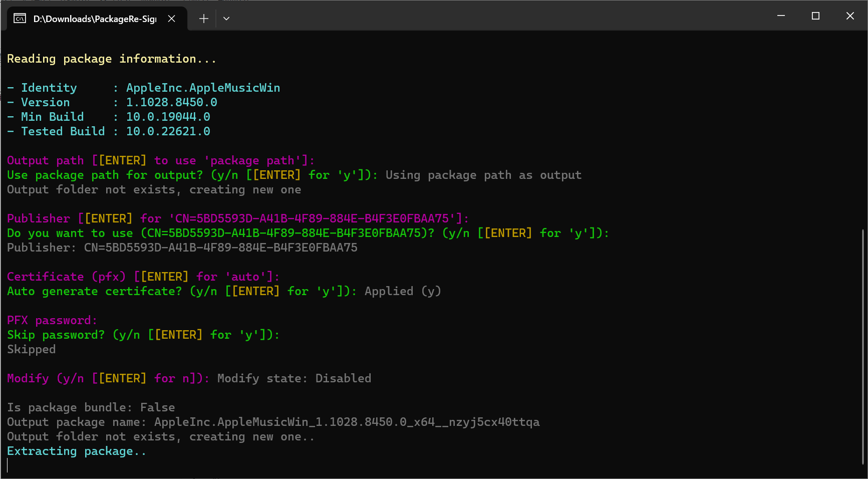Close the PackageRe-Sign terminal tab
The image size is (868, 479).
(171, 19)
